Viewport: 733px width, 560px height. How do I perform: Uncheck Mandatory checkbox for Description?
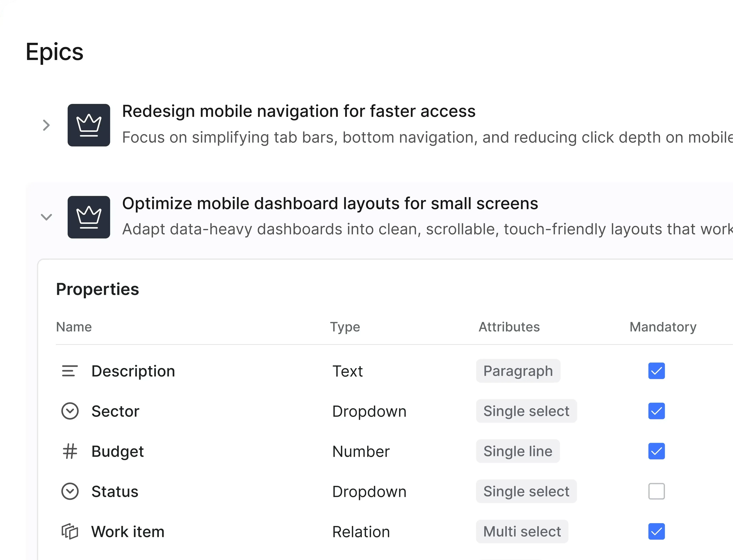pyautogui.click(x=656, y=371)
